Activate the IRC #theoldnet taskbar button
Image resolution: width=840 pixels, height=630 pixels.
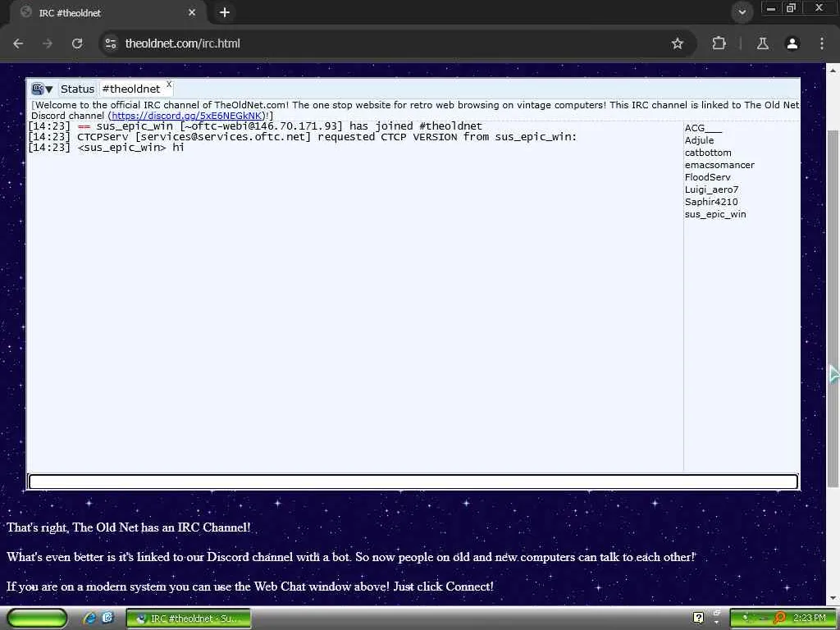click(189, 619)
